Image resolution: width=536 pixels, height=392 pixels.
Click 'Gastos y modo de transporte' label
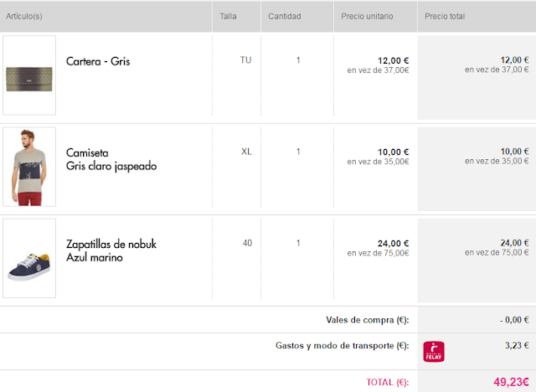342,344
